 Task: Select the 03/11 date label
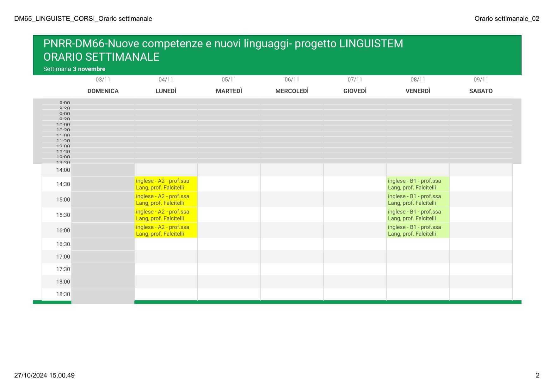103,80
